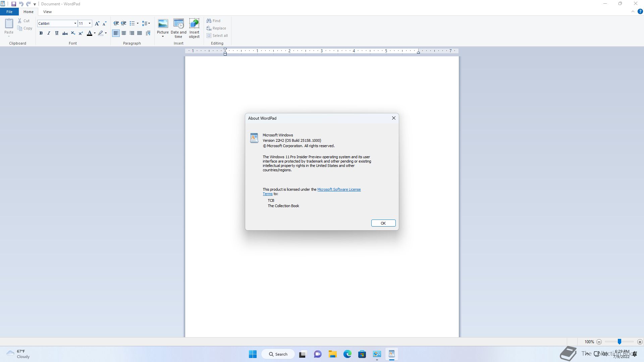Toggle Italic formatting
This screenshot has height=362, width=644.
[x=49, y=33]
